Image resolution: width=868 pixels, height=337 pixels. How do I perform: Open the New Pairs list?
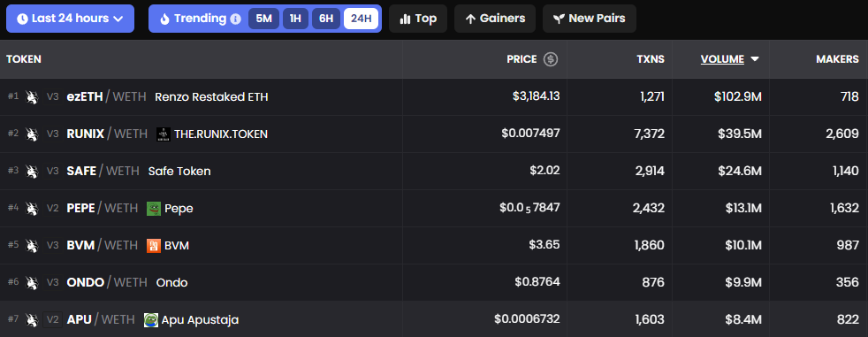[590, 19]
